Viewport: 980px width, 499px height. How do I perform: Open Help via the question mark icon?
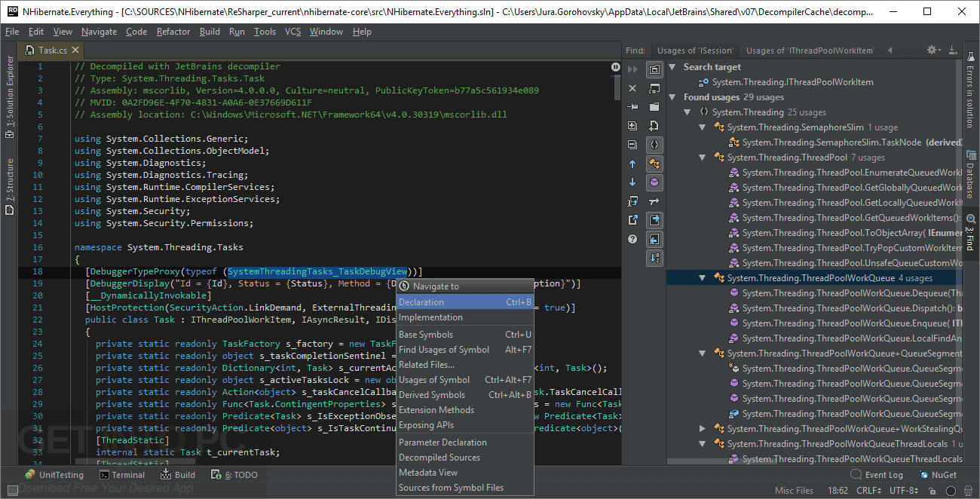[x=632, y=239]
